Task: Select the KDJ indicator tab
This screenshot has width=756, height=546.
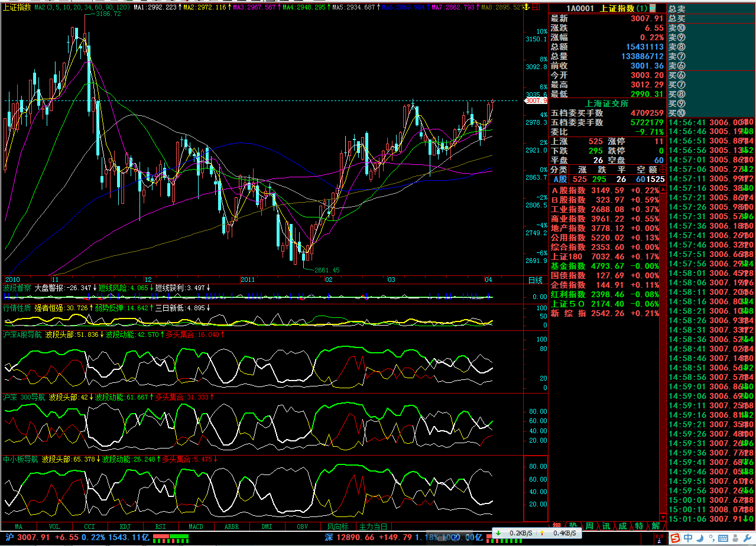Action: pyautogui.click(x=125, y=526)
